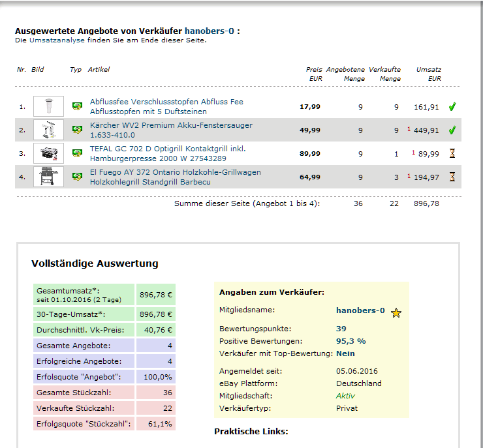This screenshot has height=448, width=483.
Task: Open the hanobers-0 seller link in heading
Action: pyautogui.click(x=209, y=31)
